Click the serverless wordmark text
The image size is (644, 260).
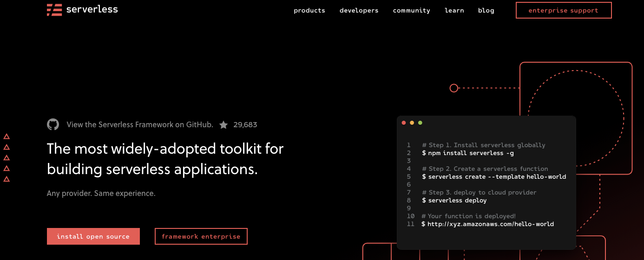click(92, 9)
